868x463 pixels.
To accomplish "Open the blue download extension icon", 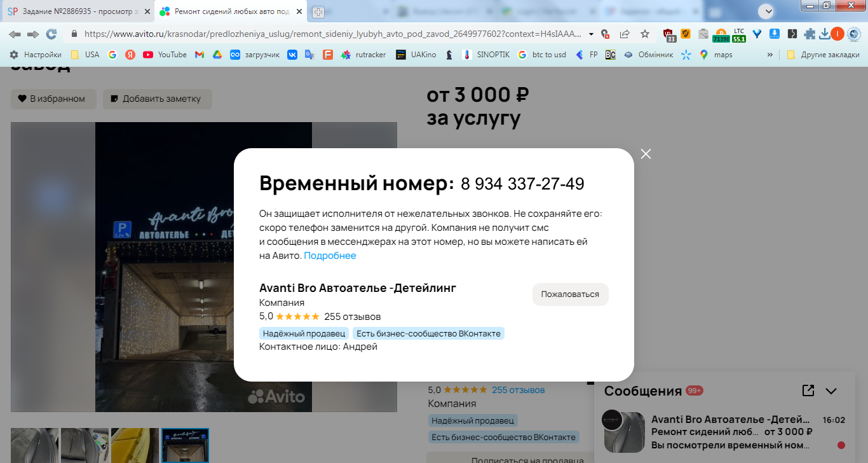I will pyautogui.click(x=775, y=34).
